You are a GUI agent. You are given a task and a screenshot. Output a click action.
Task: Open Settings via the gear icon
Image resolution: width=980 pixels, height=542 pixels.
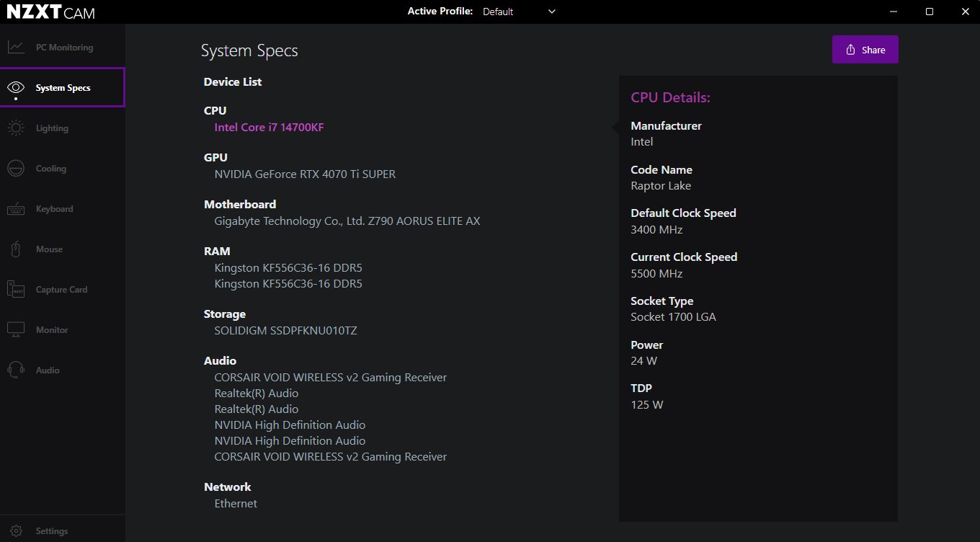pyautogui.click(x=16, y=531)
